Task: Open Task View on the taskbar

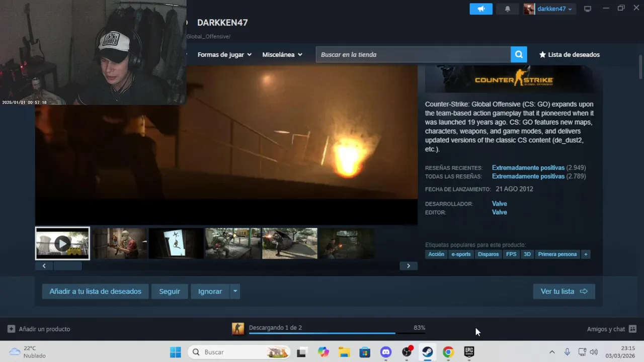Action: (301, 352)
